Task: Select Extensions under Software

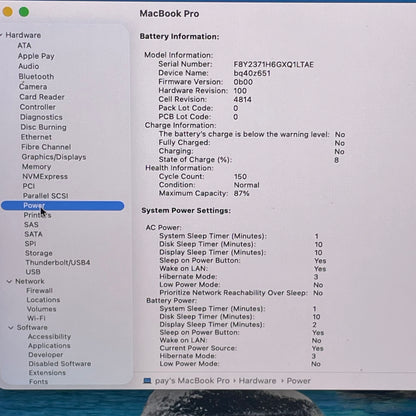Action: (x=47, y=373)
